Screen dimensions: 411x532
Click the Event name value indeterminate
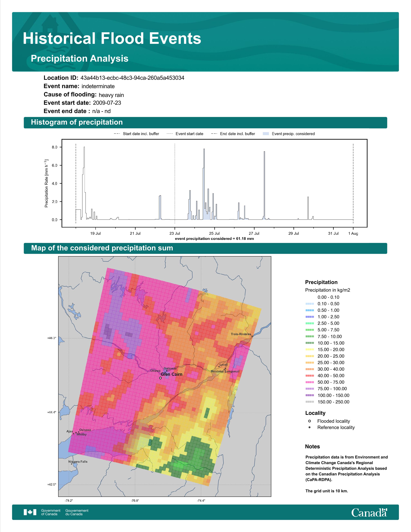pos(98,86)
